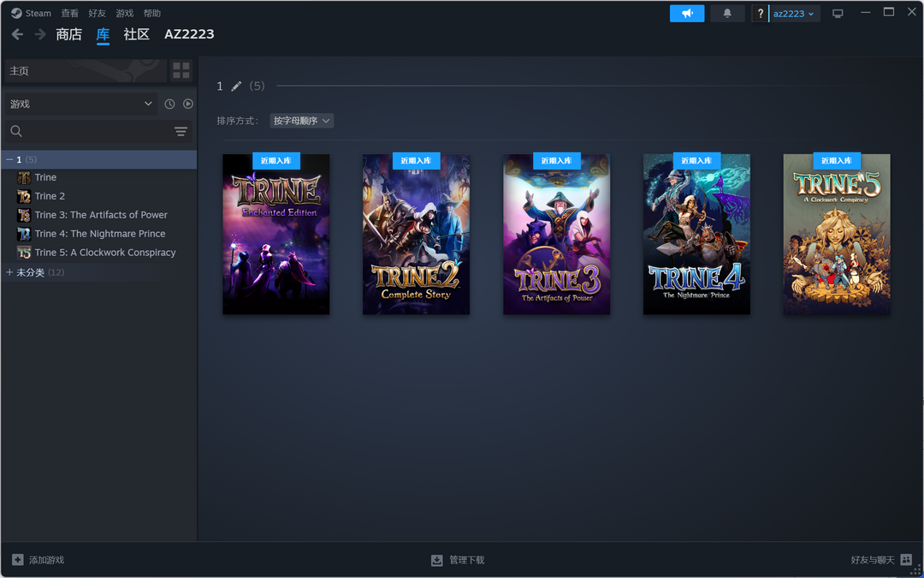Click the grid view icon beside 主页

pyautogui.click(x=181, y=70)
